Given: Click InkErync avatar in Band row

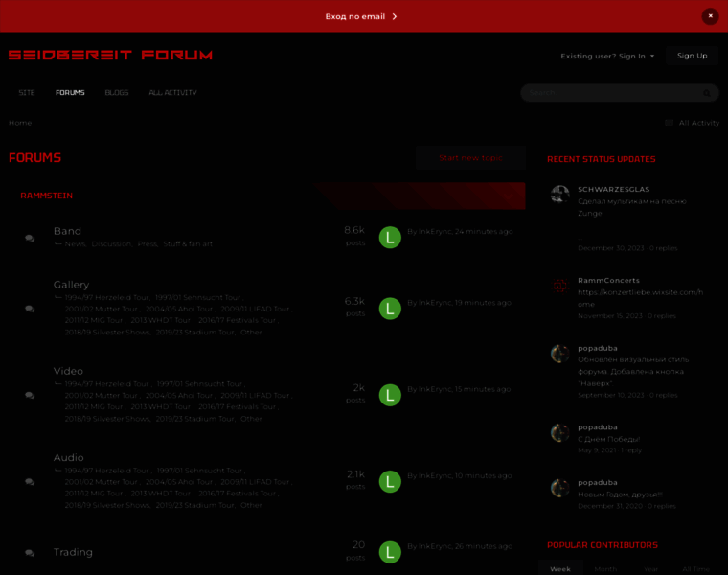Looking at the screenshot, I should click(x=390, y=238).
